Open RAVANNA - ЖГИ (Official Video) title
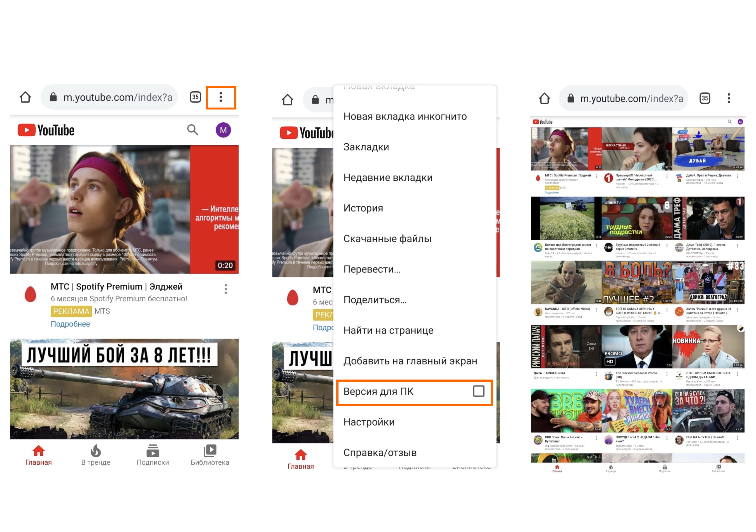756x532 pixels. [567, 309]
